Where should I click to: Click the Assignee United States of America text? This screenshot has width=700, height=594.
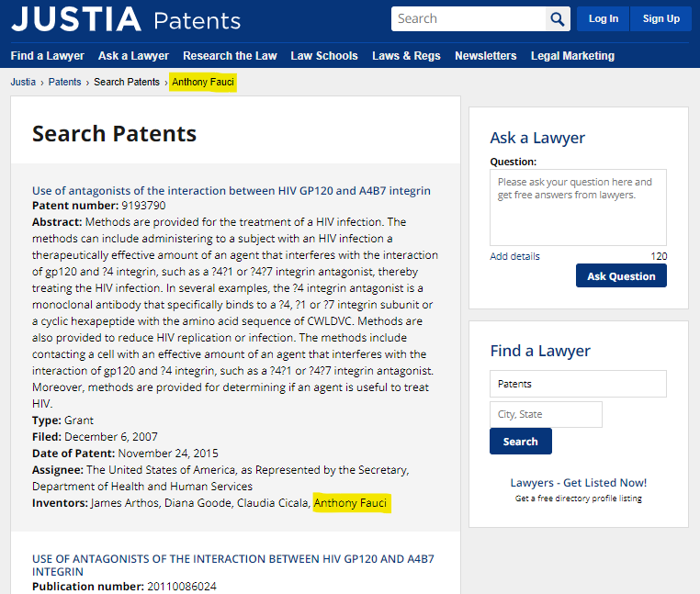click(221, 478)
